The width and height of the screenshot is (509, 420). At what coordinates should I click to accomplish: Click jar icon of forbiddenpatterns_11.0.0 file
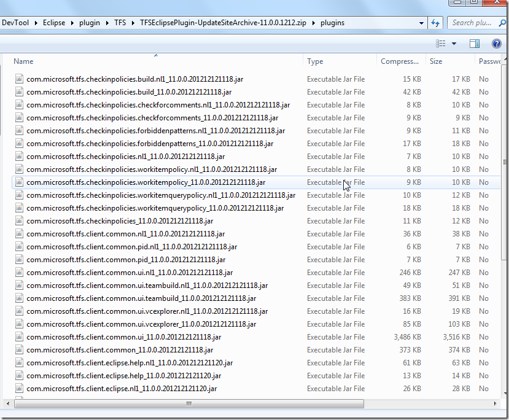(19, 144)
